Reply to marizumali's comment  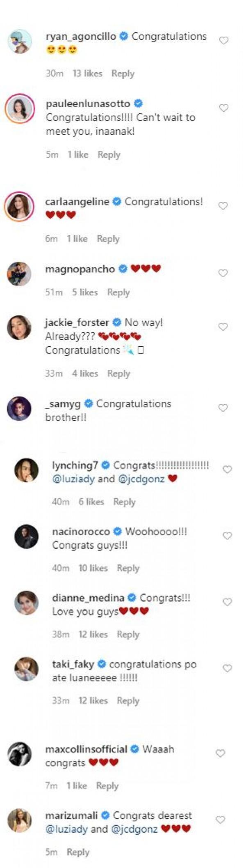point(78,852)
